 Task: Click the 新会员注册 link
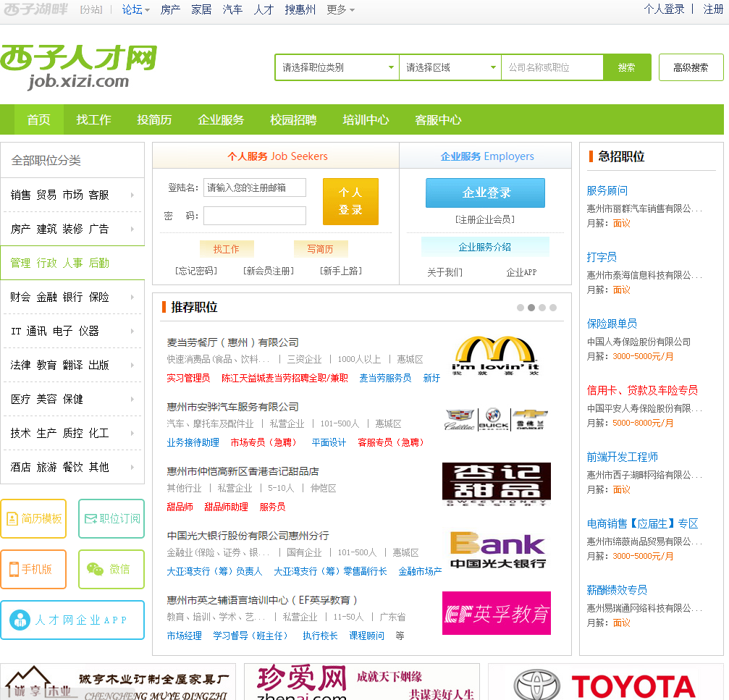click(269, 271)
